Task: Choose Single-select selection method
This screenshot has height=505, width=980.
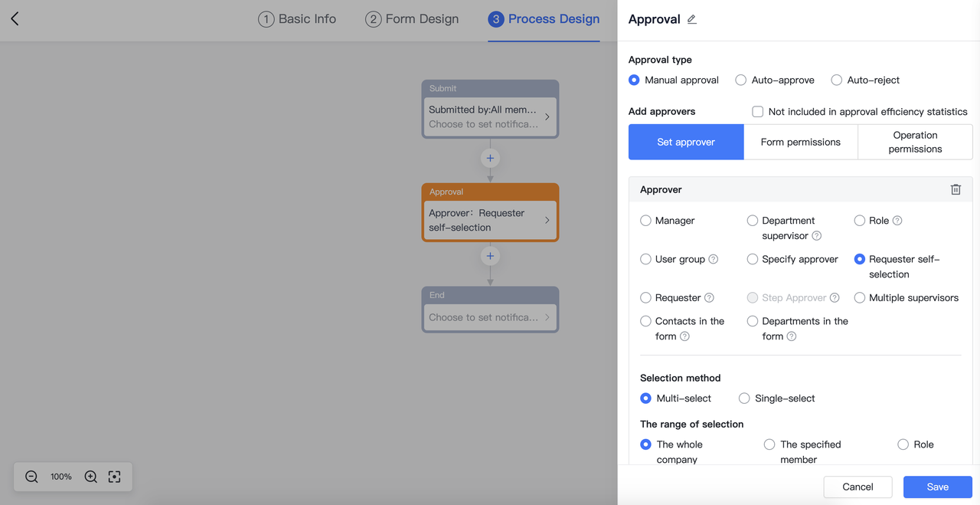Action: (744, 398)
